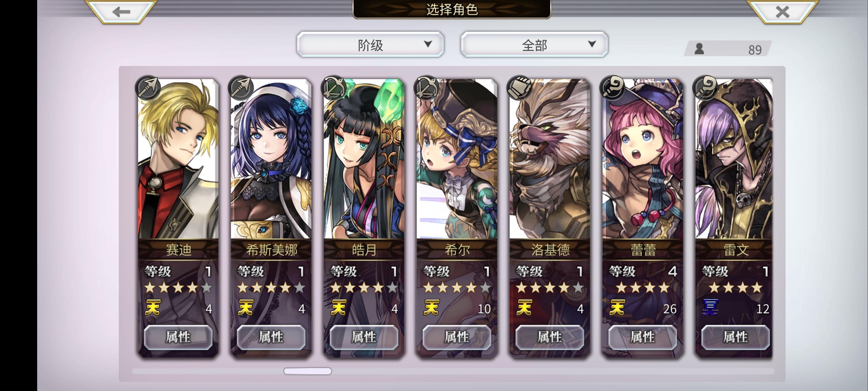
Task: Click the back arrow icon
Action: (x=121, y=12)
